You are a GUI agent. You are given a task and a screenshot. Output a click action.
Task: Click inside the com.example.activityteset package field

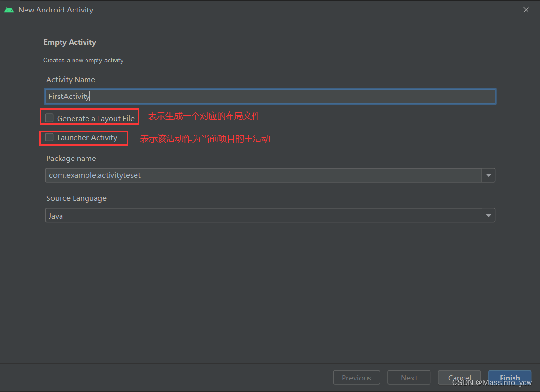[263, 175]
